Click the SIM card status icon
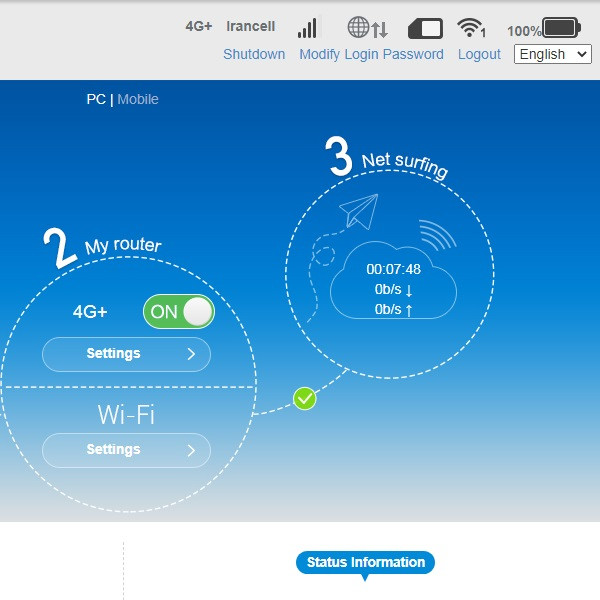 (x=425, y=28)
